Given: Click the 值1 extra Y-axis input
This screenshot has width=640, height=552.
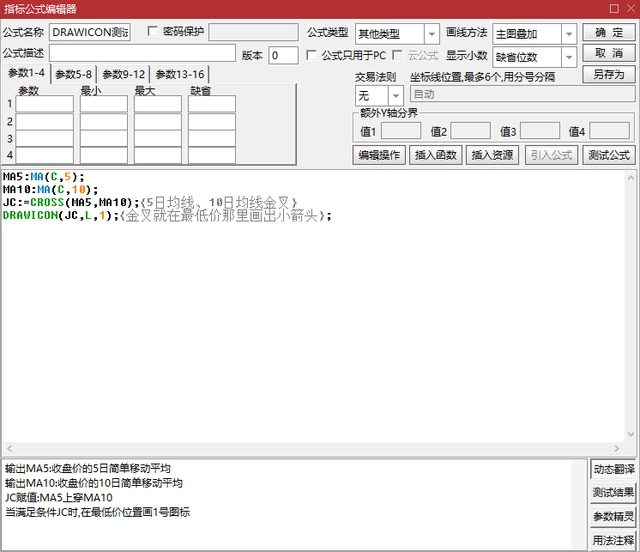Looking at the screenshot, I should (x=401, y=131).
